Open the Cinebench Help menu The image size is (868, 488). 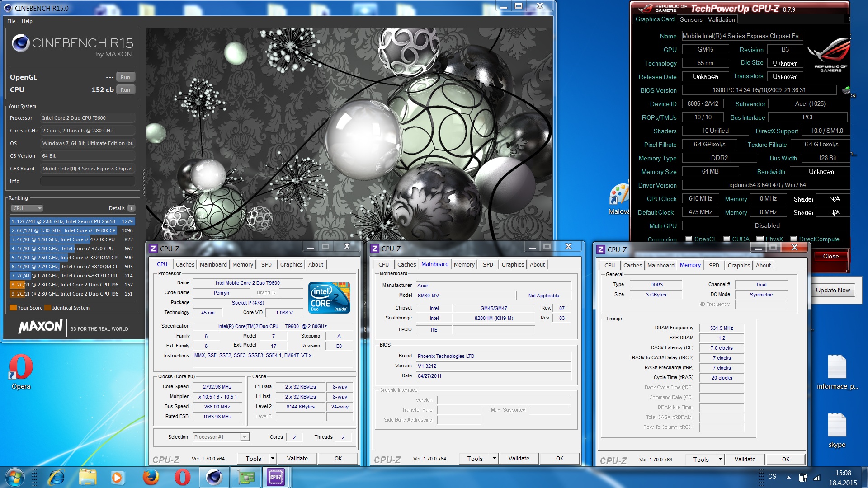[x=27, y=21]
